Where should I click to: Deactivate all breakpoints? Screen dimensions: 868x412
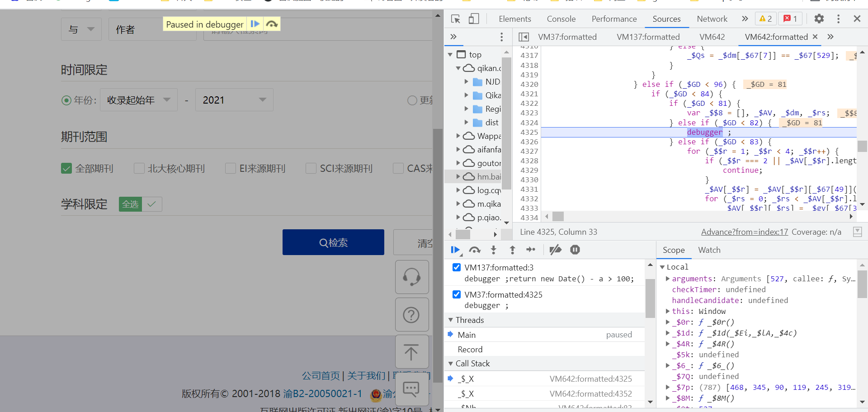(x=556, y=250)
